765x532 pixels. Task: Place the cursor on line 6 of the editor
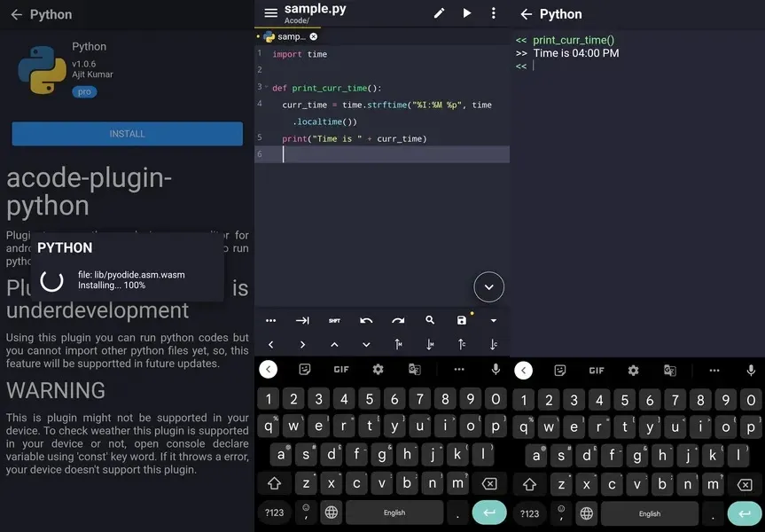(382, 154)
